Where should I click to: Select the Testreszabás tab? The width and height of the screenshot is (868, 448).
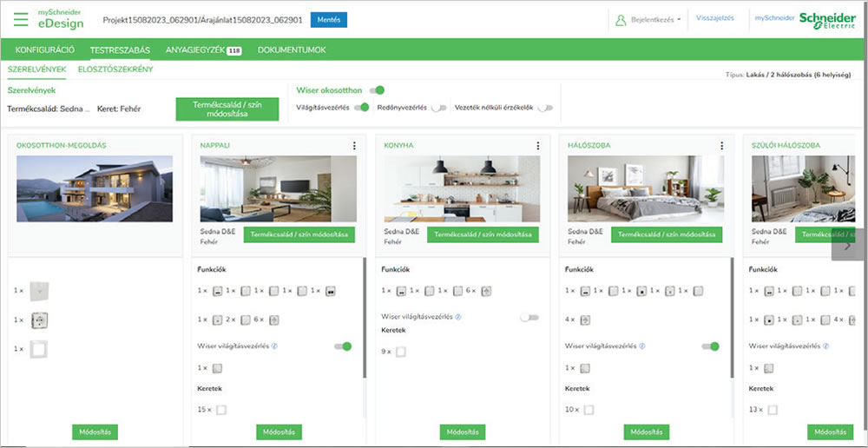pos(120,49)
